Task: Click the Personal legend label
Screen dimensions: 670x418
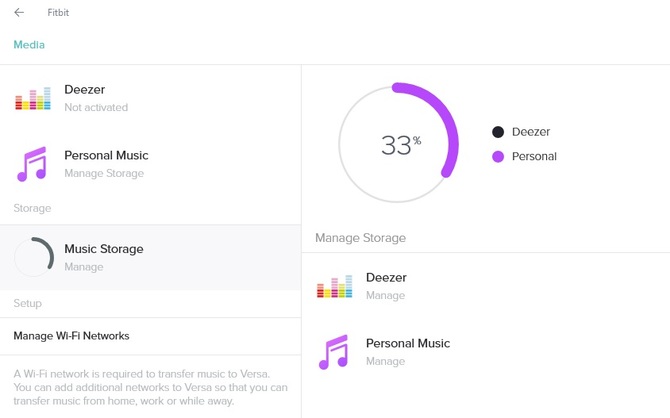Action: [x=534, y=156]
